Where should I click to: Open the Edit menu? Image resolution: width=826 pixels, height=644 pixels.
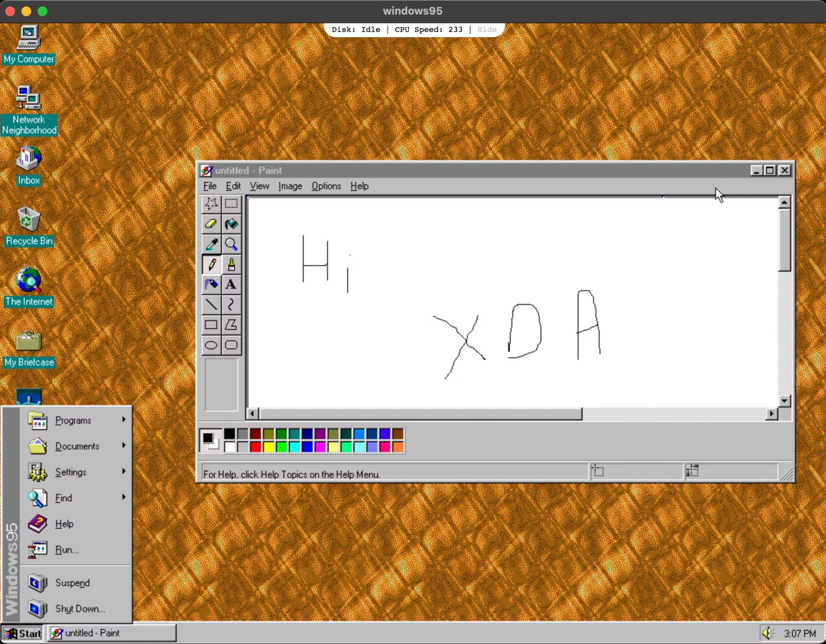tap(233, 186)
